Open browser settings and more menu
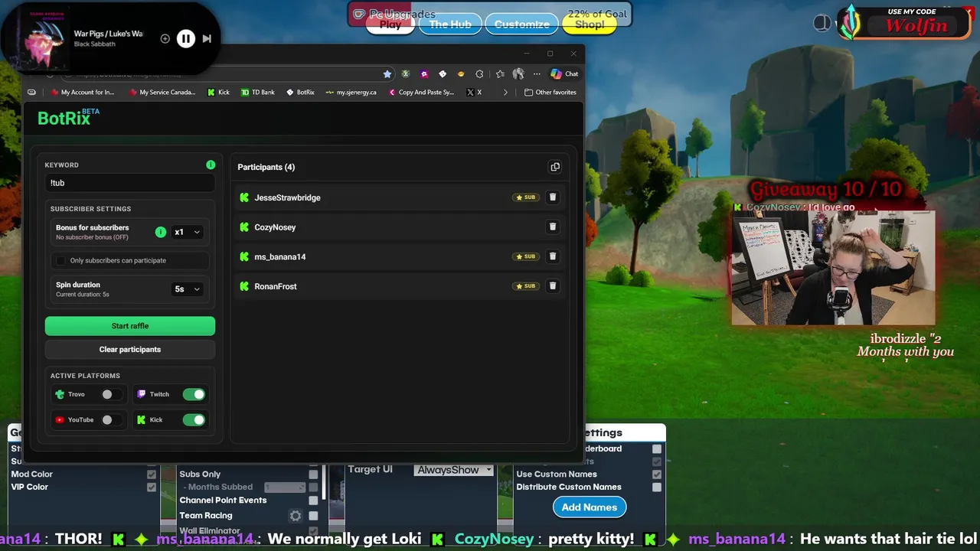The height and width of the screenshot is (551, 980). [x=537, y=74]
